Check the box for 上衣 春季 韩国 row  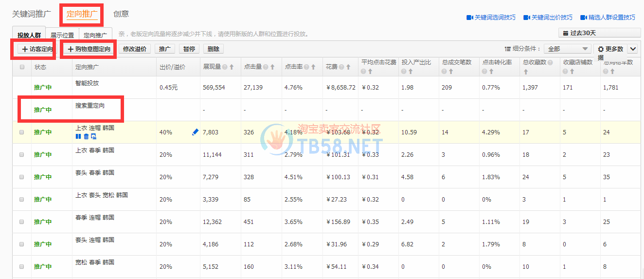[x=22, y=154]
